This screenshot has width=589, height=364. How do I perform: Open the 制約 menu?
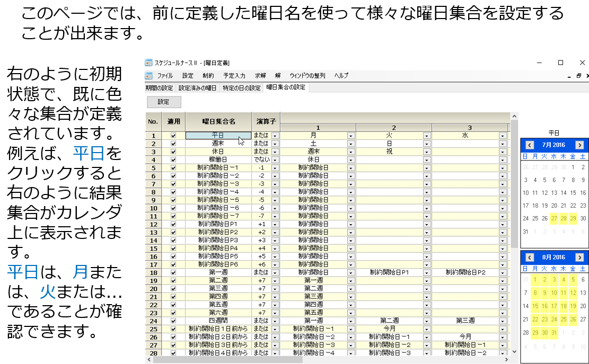coord(208,76)
